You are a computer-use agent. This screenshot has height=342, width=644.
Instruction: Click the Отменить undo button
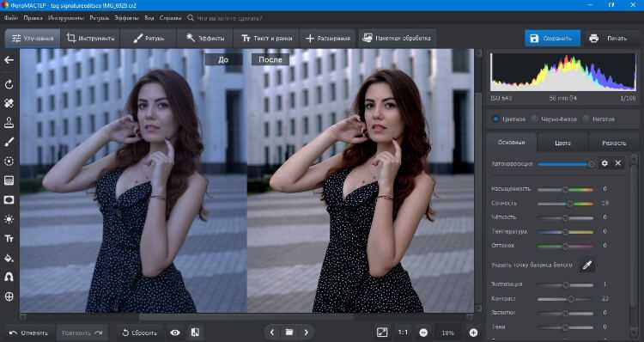(x=28, y=333)
